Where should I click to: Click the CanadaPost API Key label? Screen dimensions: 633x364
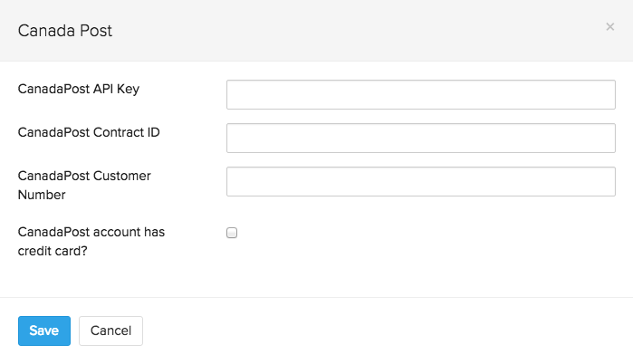coord(79,89)
